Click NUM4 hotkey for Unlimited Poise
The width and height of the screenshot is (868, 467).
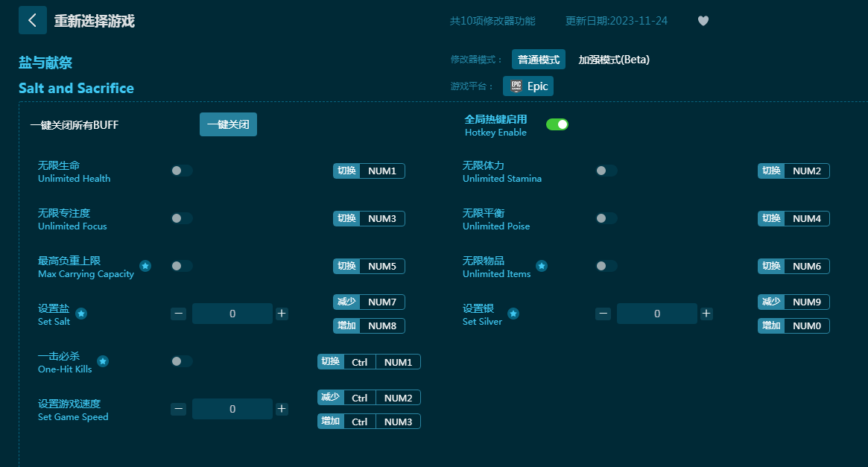pyautogui.click(x=793, y=218)
